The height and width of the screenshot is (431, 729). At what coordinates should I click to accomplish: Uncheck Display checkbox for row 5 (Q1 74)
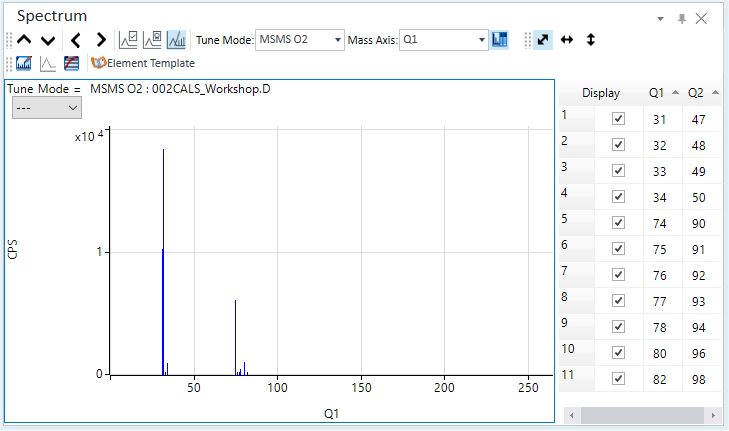(x=618, y=223)
